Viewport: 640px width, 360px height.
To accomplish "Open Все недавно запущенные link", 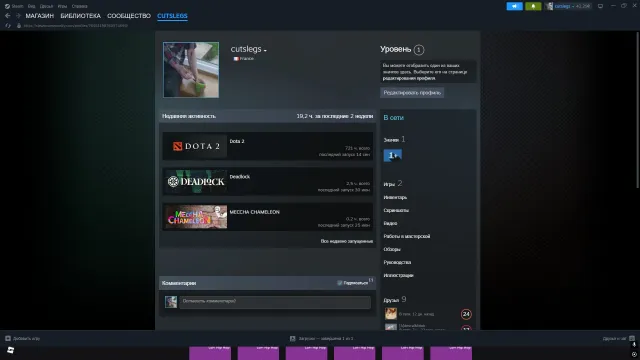I will coord(347,241).
